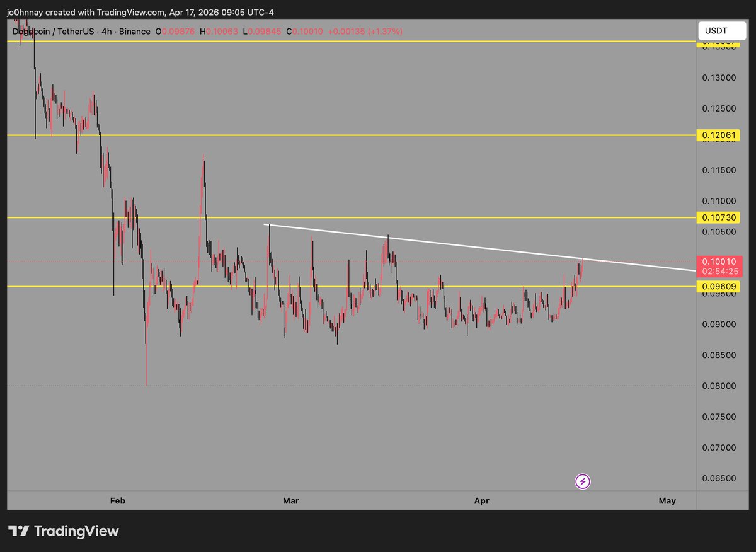This screenshot has width=756, height=552.
Task: Click the 0.11500 price axis label
Action: click(x=720, y=170)
